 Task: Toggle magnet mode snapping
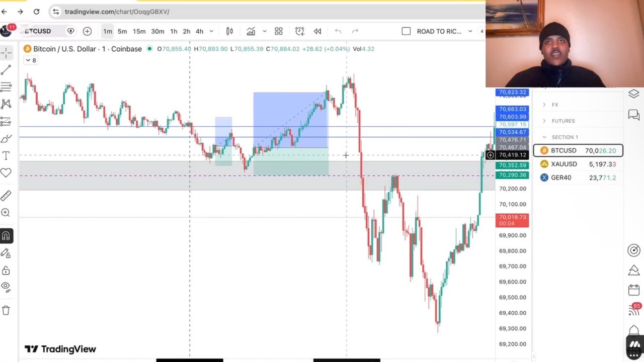point(6,235)
